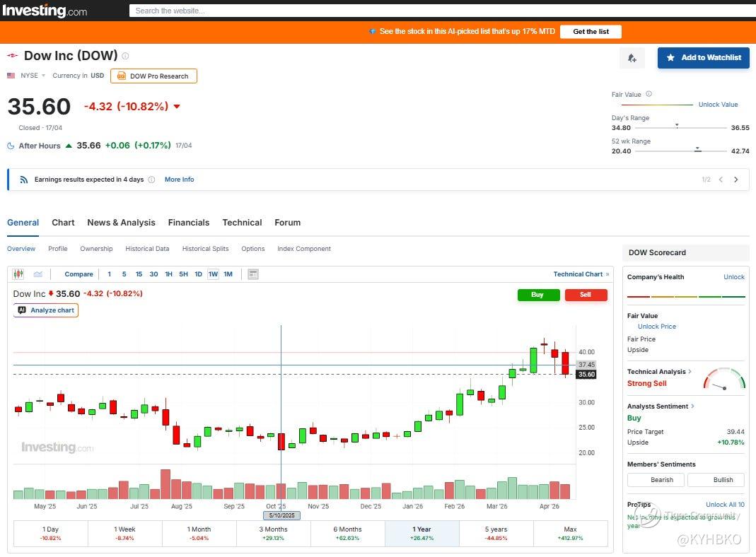Click the Get the list button
The image size is (756, 557).
(x=591, y=31)
